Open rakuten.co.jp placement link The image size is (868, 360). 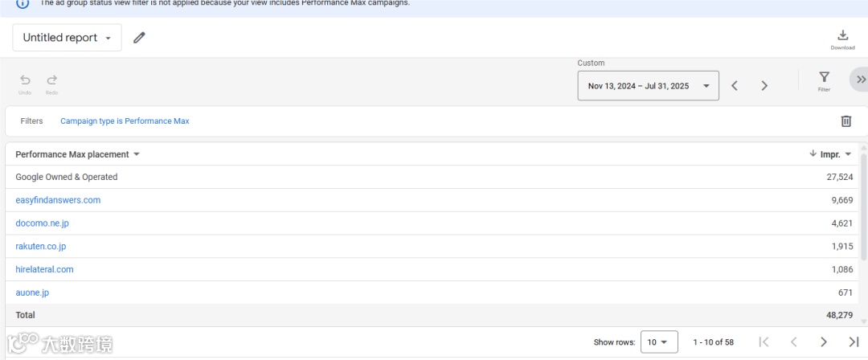click(x=40, y=247)
